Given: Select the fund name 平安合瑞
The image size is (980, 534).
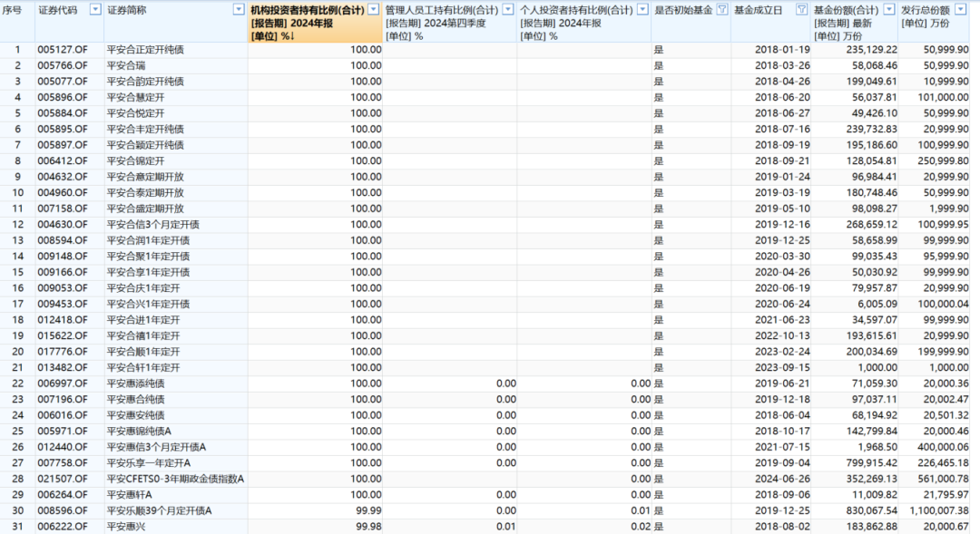Looking at the screenshot, I should pyautogui.click(x=125, y=65).
